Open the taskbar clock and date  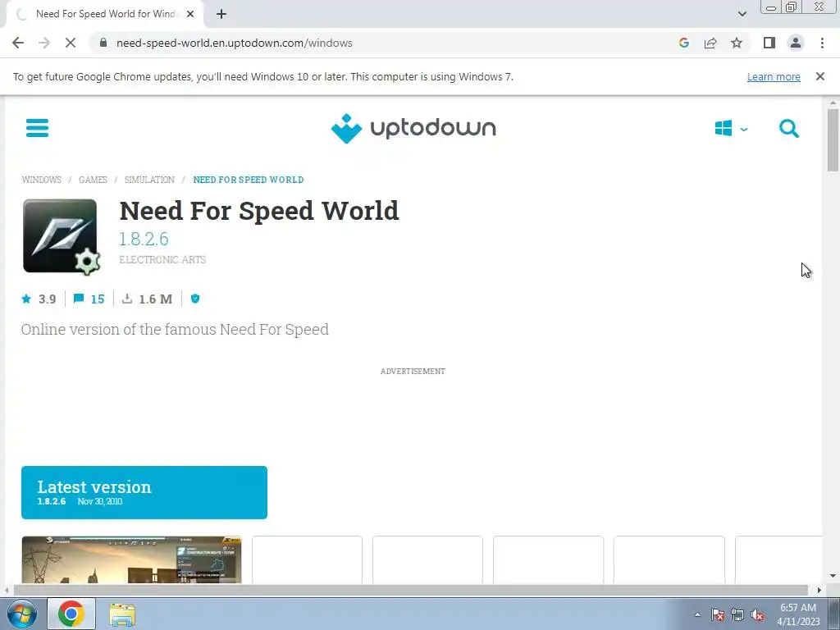tap(798, 614)
